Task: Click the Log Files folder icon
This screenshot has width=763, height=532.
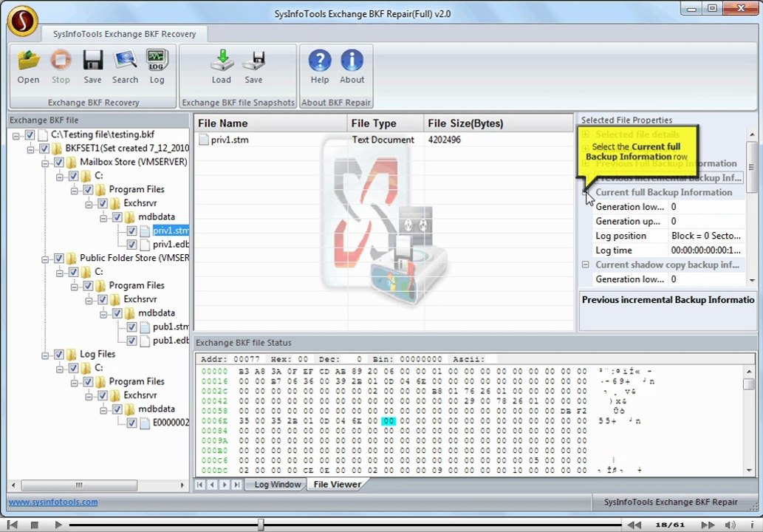Action: pos(72,355)
